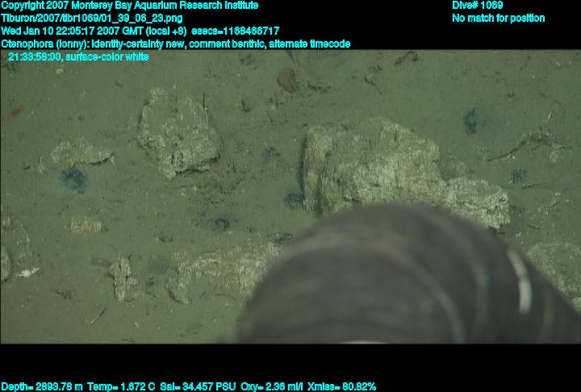Select the 'surface-color white' text

(107, 57)
